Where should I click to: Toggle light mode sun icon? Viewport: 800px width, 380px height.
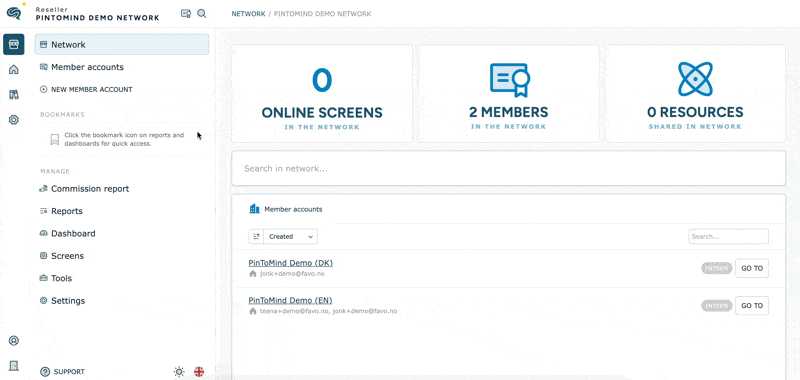(179, 372)
